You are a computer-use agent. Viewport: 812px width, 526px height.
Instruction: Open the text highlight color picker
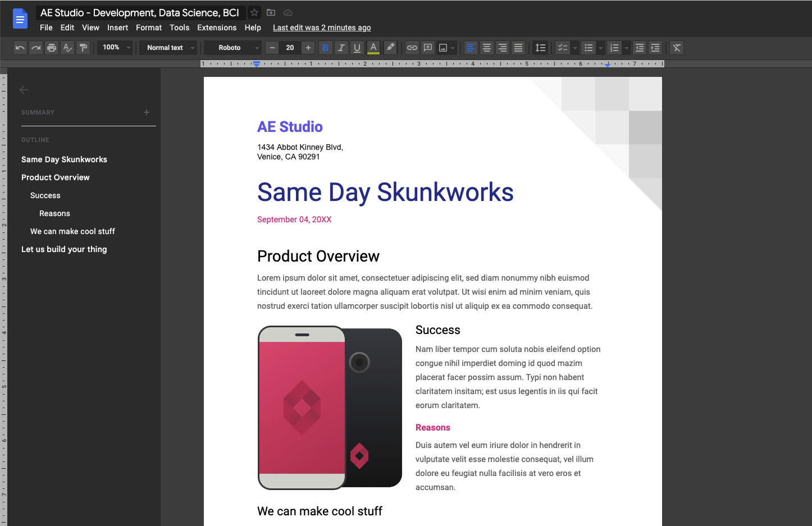[390, 48]
